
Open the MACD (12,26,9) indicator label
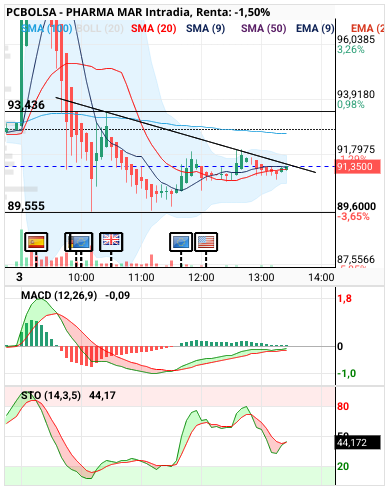pyautogui.click(x=59, y=295)
